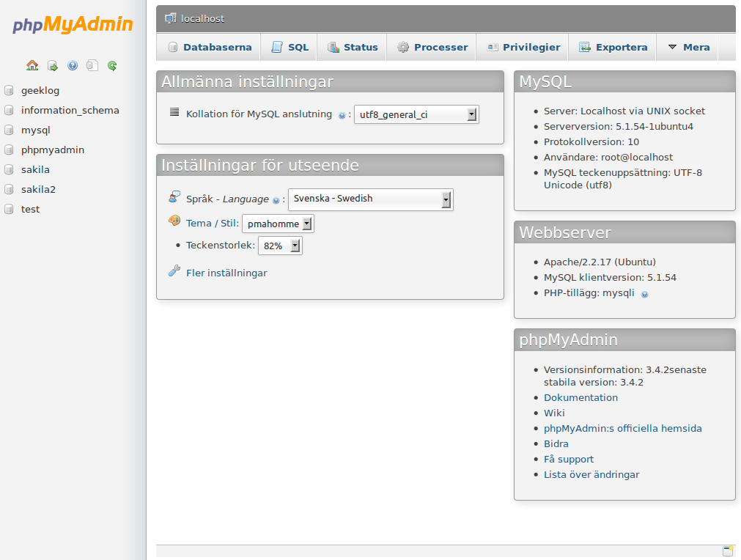
Task: Open the Wiki link
Action: coord(554,413)
